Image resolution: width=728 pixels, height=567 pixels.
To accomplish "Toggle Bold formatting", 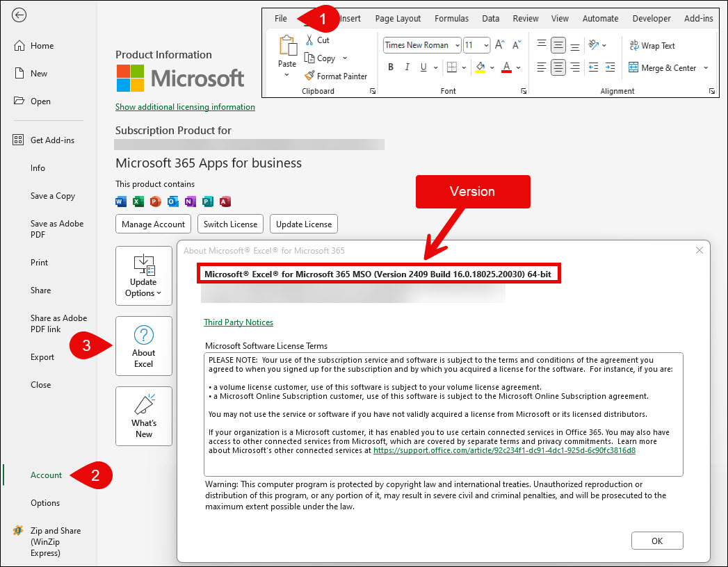I will [x=391, y=67].
